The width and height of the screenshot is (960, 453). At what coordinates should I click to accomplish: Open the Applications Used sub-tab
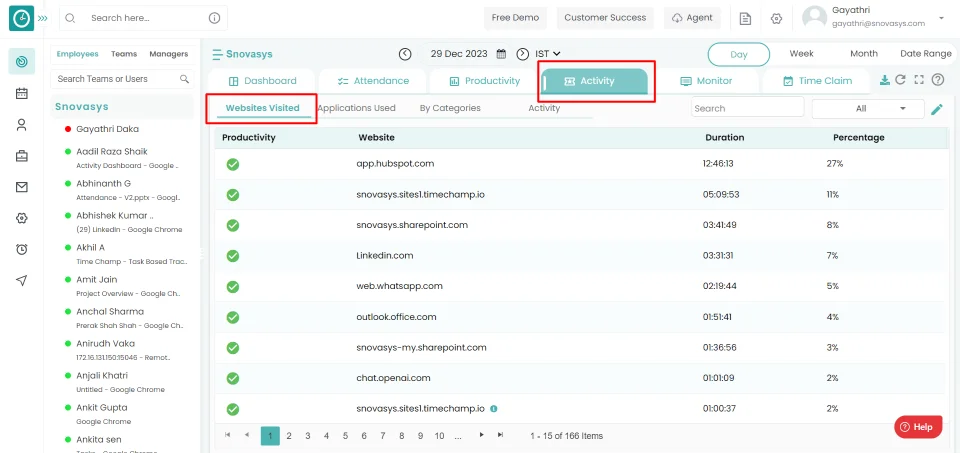(357, 108)
